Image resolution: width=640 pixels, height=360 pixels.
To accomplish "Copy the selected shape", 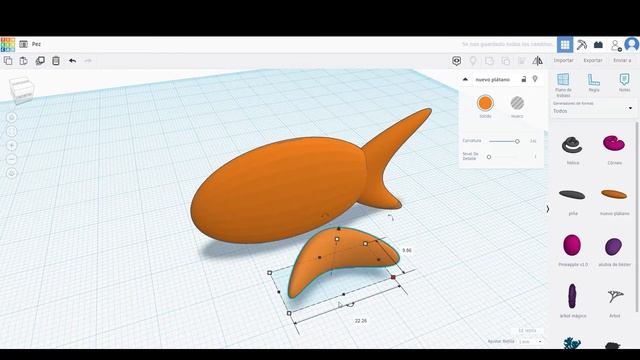I will 8,61.
